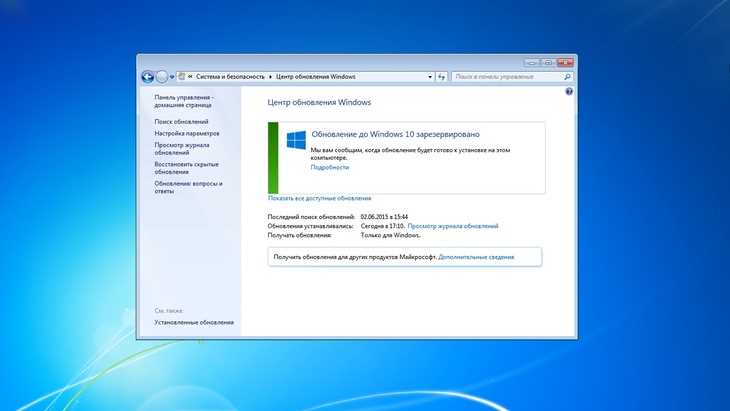Viewport: 730px width, 411px height.
Task: Expand hidden breadcrumb levels chevron «
Action: pos(190,77)
